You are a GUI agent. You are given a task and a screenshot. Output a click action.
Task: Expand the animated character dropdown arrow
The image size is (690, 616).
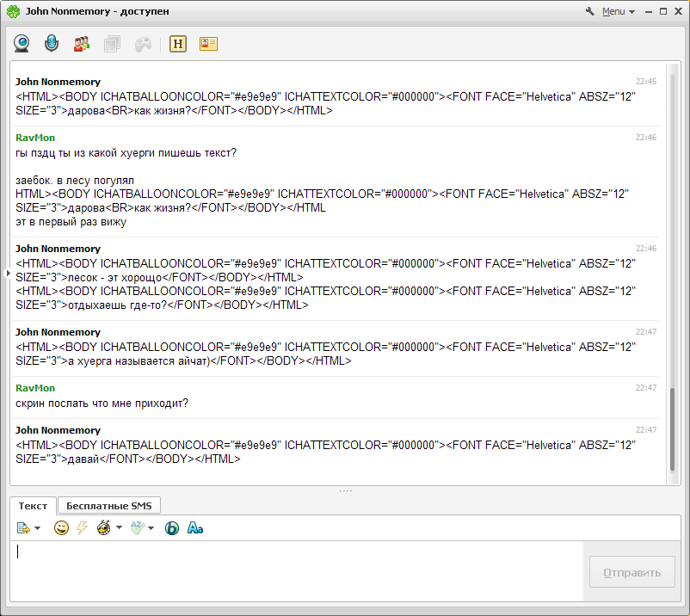(119, 527)
